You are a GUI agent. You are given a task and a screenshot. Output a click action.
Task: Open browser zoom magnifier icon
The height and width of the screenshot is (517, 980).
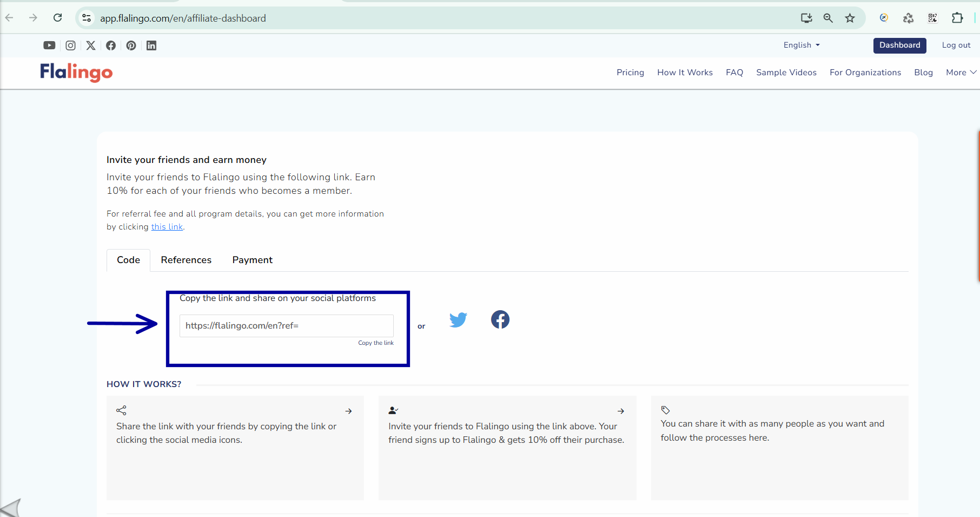[x=828, y=18]
